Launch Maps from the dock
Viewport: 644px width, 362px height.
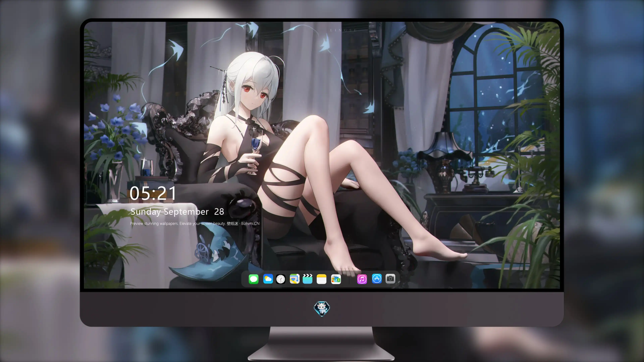(294, 279)
